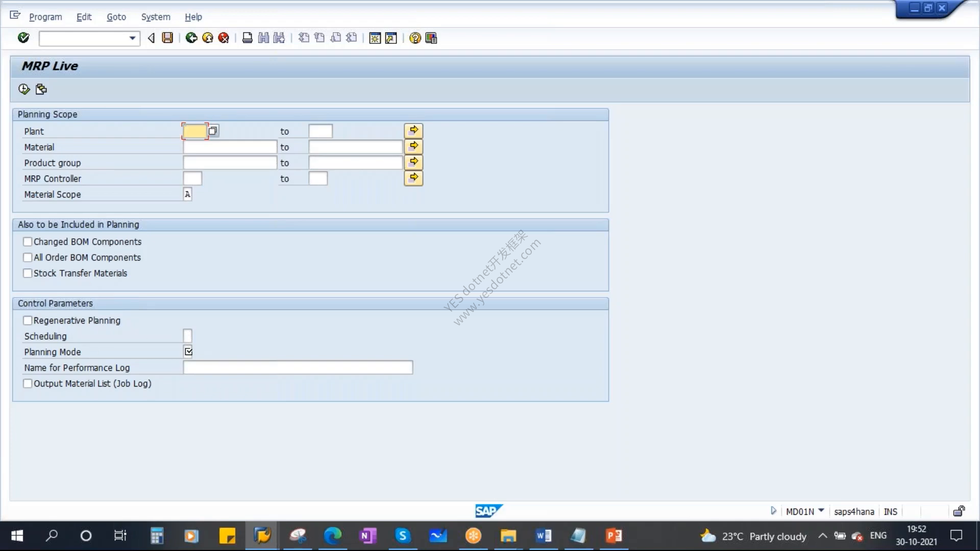Screen dimensions: 980x551
Task: Open the Plant search help button
Action: 213,131
